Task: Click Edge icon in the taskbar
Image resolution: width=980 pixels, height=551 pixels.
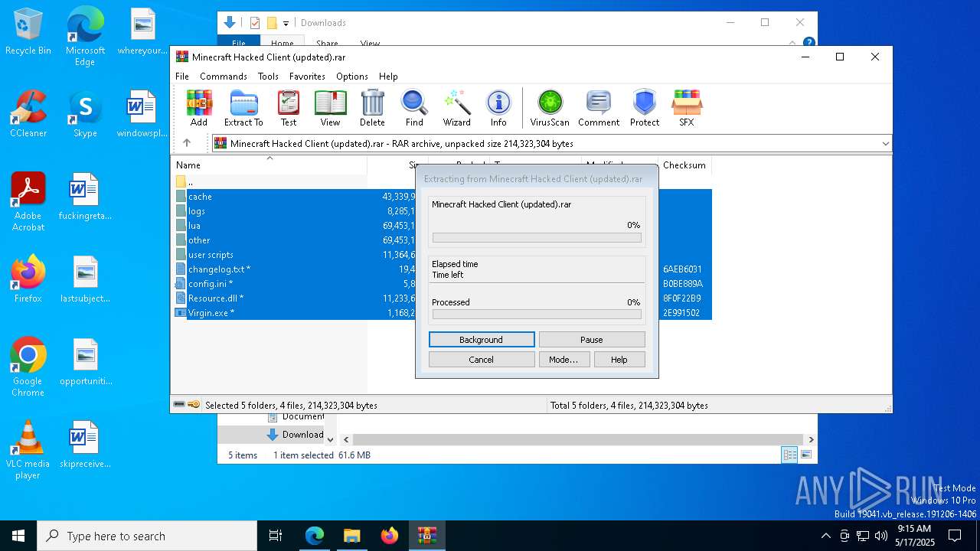Action: click(315, 536)
